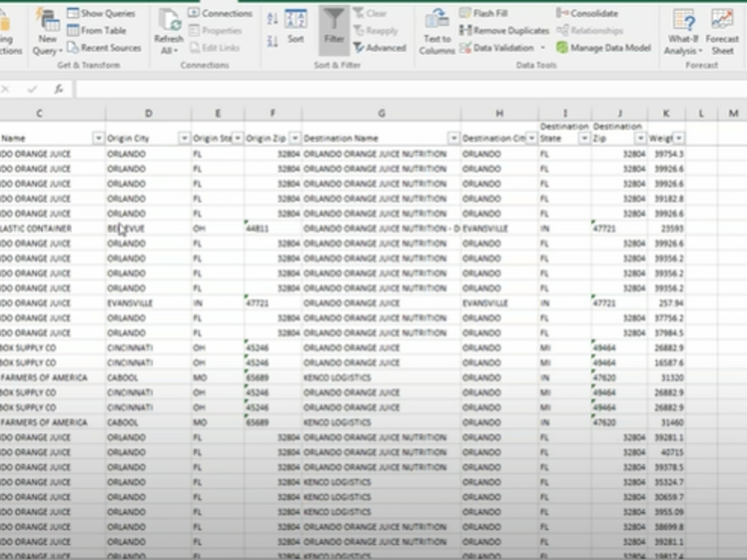Click Forecast Sheet
Viewport: 747px width, 560px height.
pos(722,32)
